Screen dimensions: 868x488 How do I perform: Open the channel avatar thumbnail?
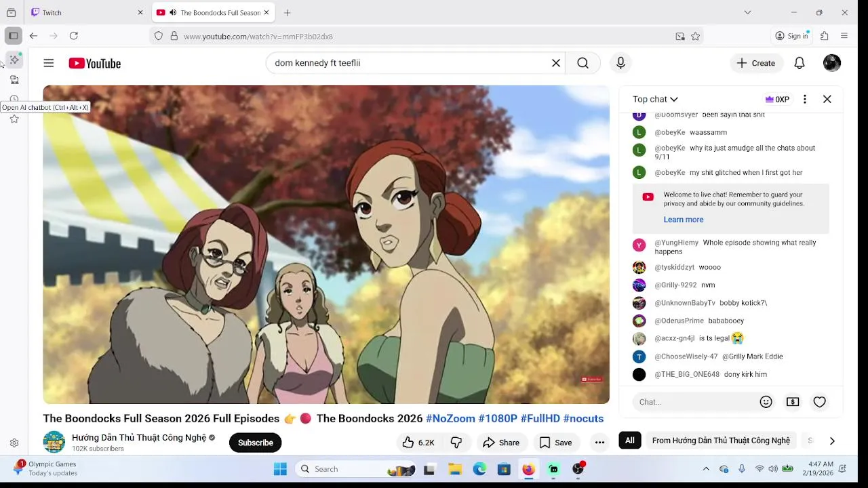54,442
